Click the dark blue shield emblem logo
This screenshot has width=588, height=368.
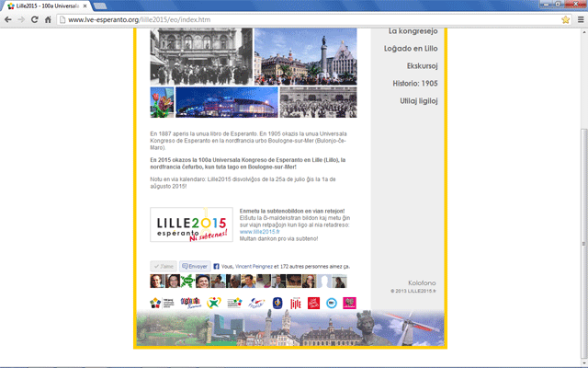coord(277,303)
